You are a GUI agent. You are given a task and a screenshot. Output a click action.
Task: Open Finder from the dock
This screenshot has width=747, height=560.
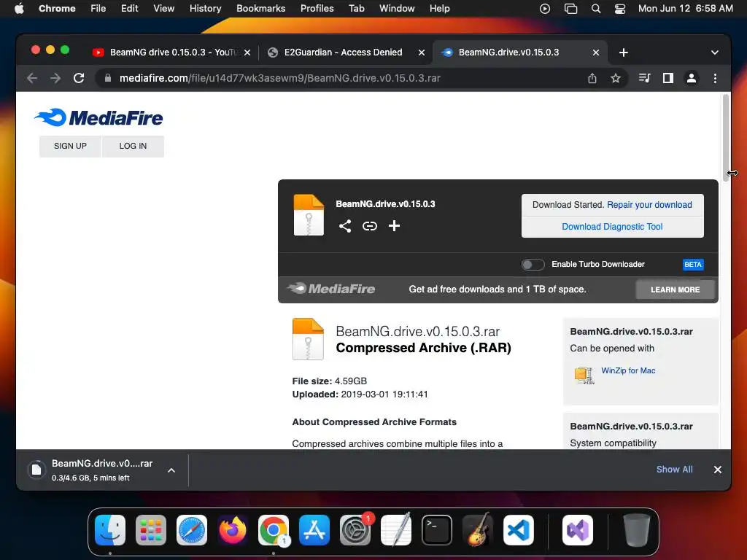pyautogui.click(x=110, y=530)
